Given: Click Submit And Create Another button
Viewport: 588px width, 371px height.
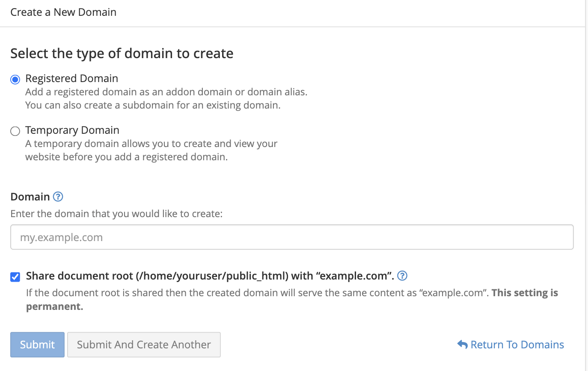Looking at the screenshot, I should coord(144,344).
